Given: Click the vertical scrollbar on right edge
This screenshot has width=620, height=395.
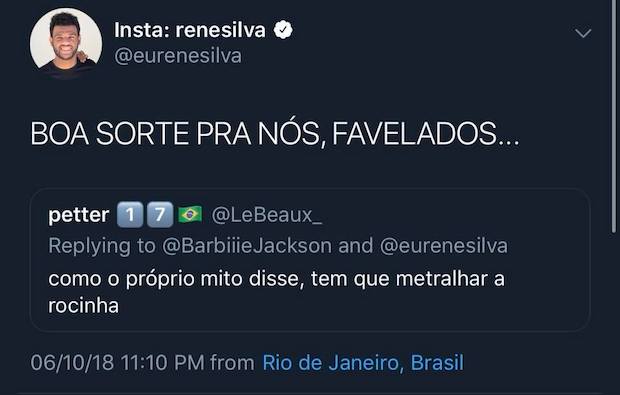Looking at the screenshot, I should pyautogui.click(x=613, y=117).
